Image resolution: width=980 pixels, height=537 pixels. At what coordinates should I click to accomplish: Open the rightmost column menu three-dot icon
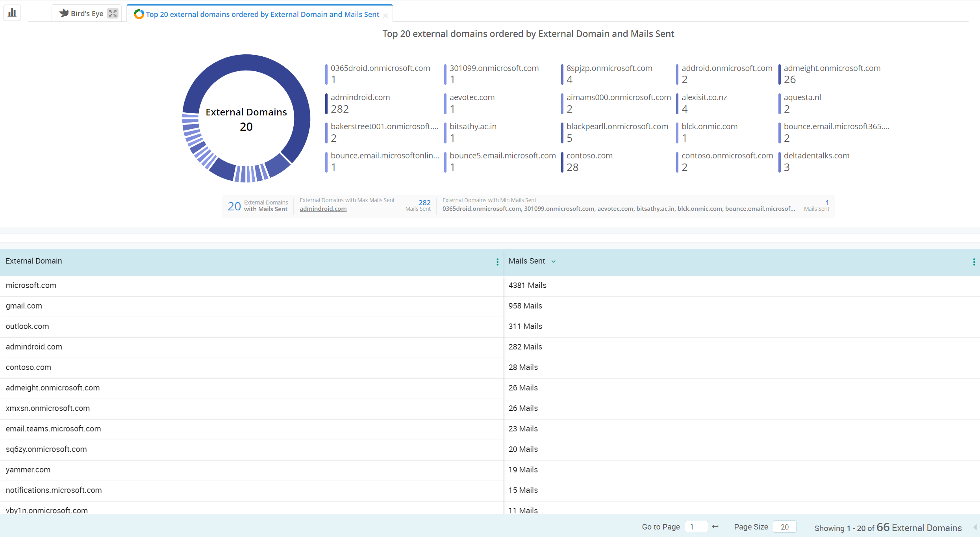[x=974, y=262]
